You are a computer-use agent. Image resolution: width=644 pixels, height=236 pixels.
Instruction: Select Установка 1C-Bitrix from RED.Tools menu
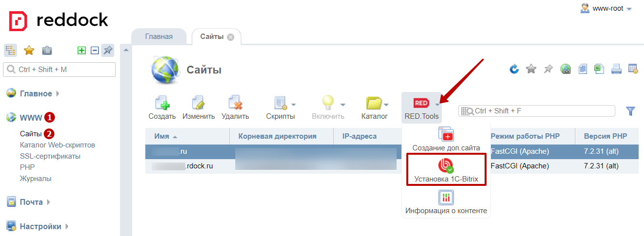point(446,171)
